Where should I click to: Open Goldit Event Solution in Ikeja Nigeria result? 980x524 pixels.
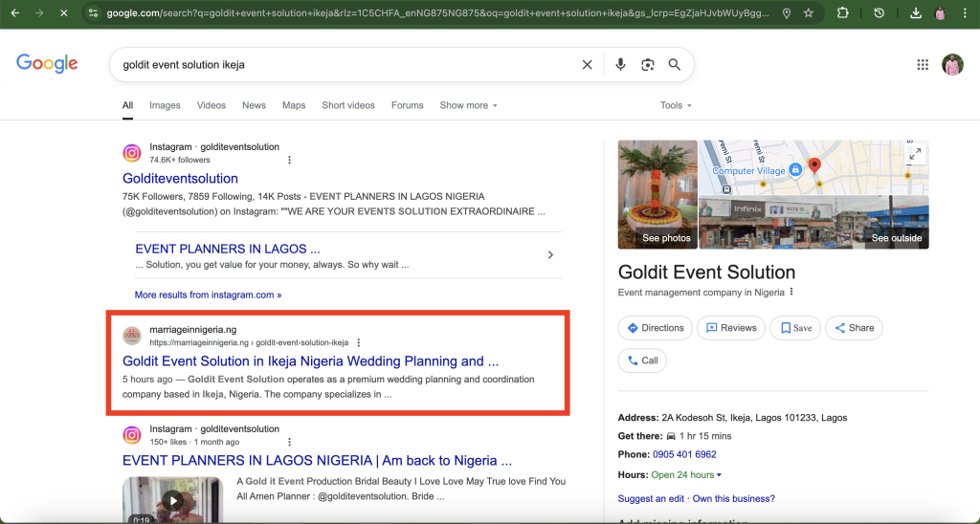(311, 361)
